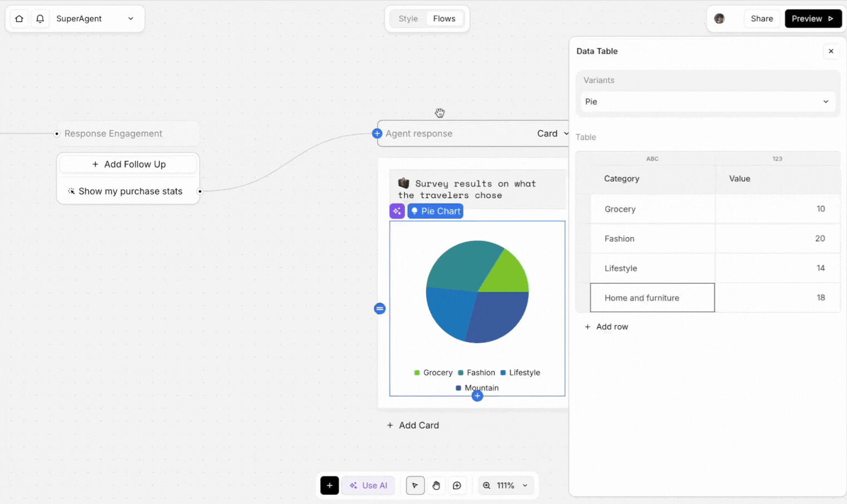Edit the Lifestyle category cell

tap(653, 268)
